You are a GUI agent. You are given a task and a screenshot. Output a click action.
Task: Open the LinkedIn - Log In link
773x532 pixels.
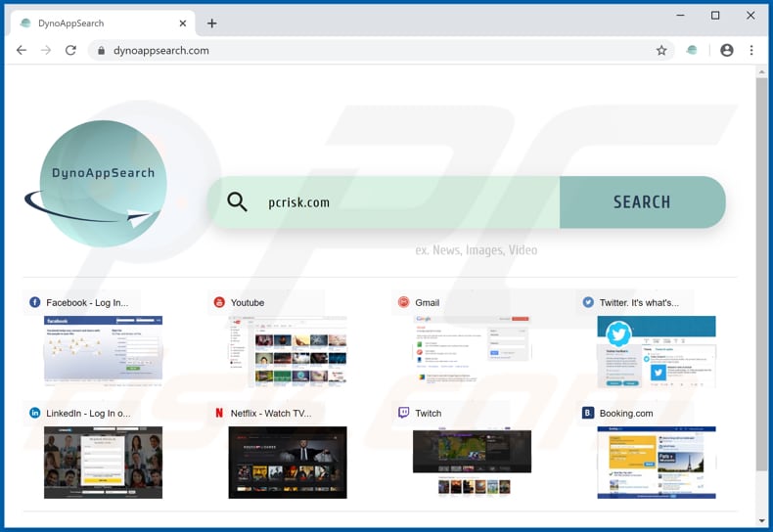(x=88, y=414)
